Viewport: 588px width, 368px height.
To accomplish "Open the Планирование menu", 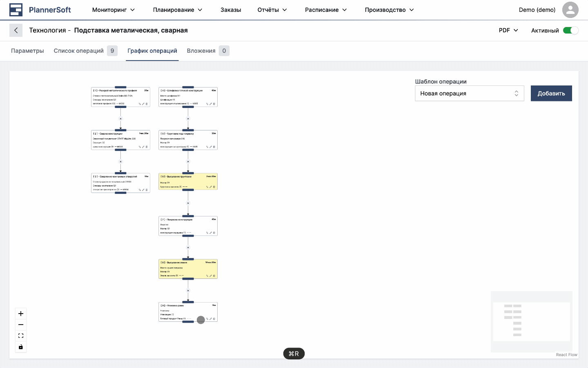I will point(177,10).
